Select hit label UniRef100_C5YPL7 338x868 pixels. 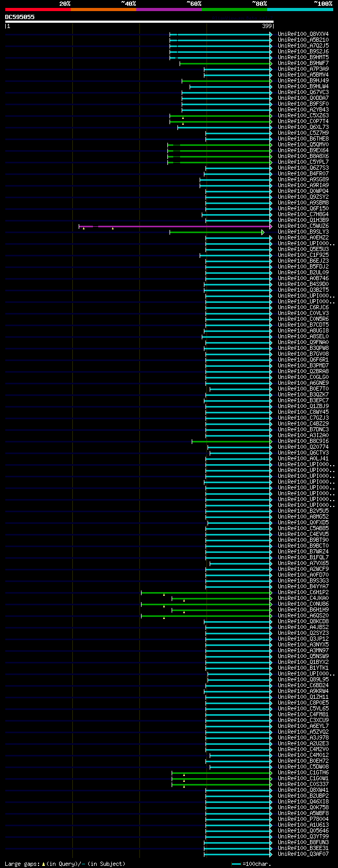303,162
